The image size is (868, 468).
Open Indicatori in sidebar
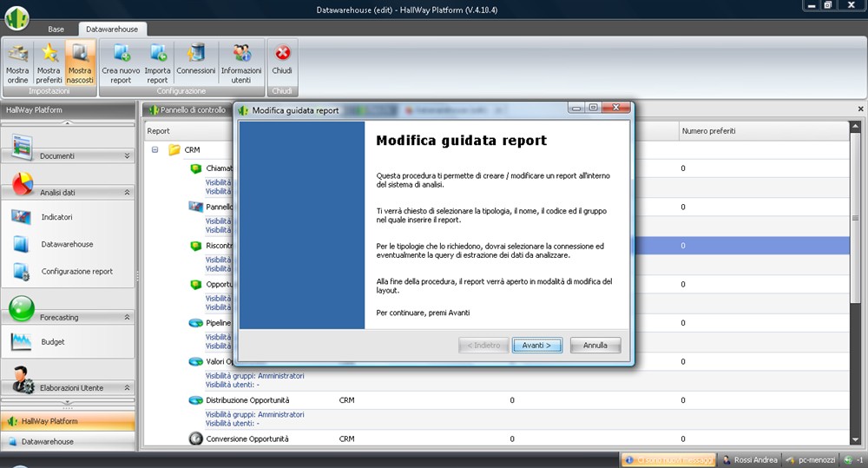(x=56, y=217)
